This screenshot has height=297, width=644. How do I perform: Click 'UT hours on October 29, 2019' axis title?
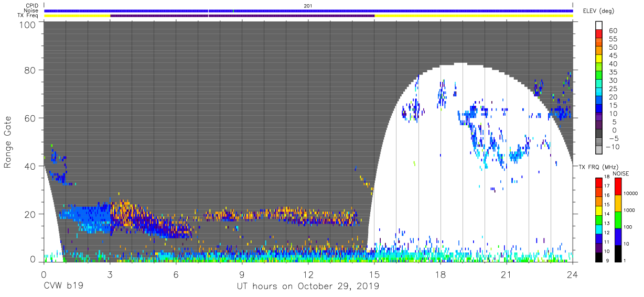point(308,287)
